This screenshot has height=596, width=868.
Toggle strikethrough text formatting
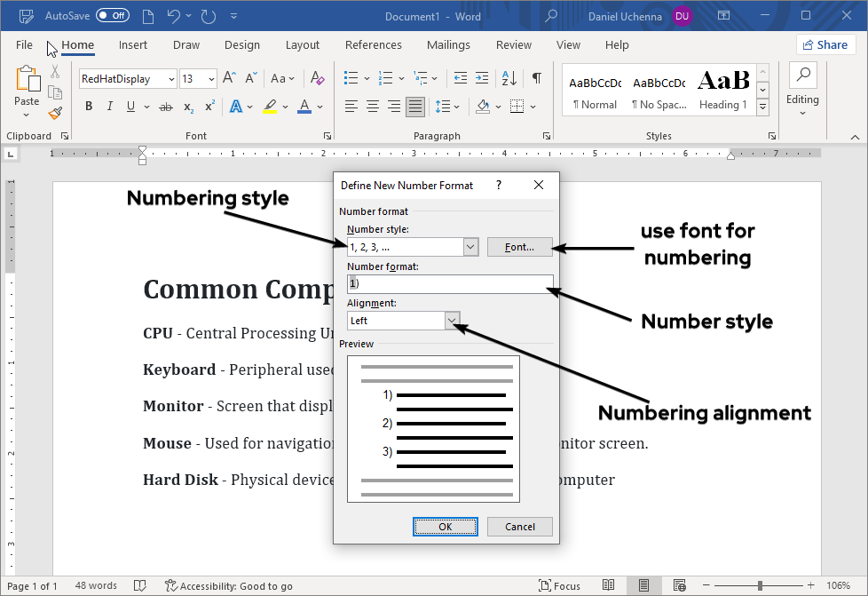pyautogui.click(x=165, y=107)
